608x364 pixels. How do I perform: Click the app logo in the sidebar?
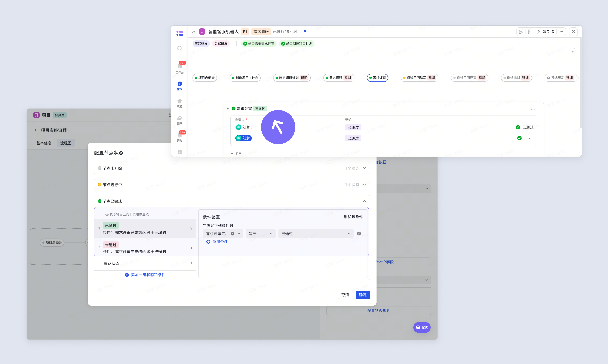click(x=180, y=33)
